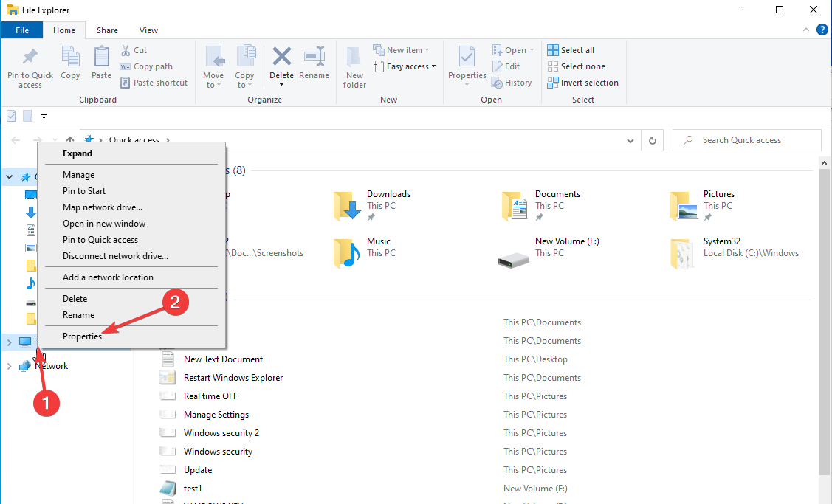Open the address bar history dropdown arrow

(x=630, y=140)
